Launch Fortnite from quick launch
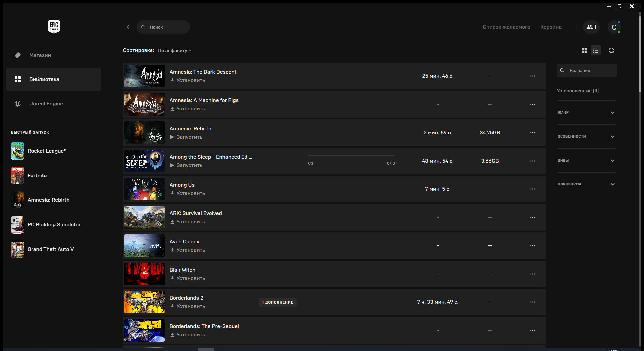The width and height of the screenshot is (644, 351). [x=37, y=175]
